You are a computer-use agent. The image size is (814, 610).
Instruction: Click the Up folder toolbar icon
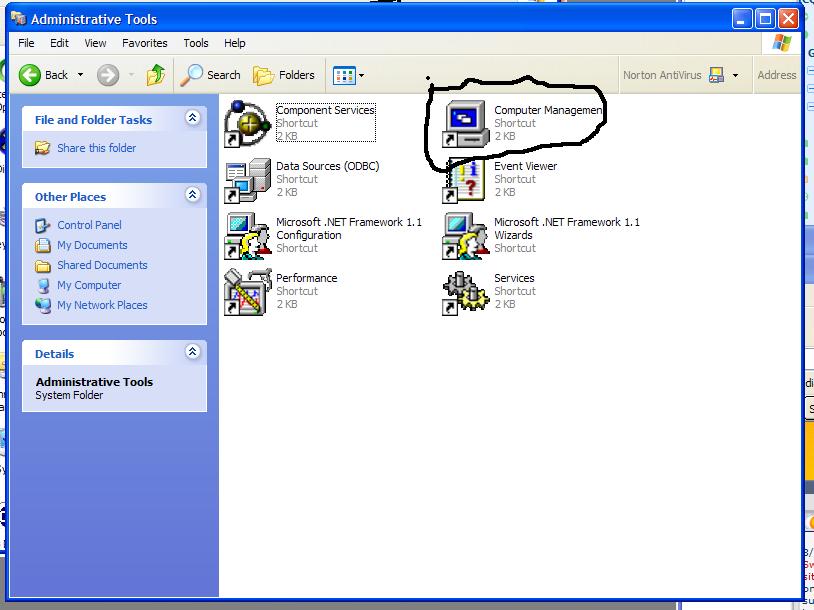155,75
